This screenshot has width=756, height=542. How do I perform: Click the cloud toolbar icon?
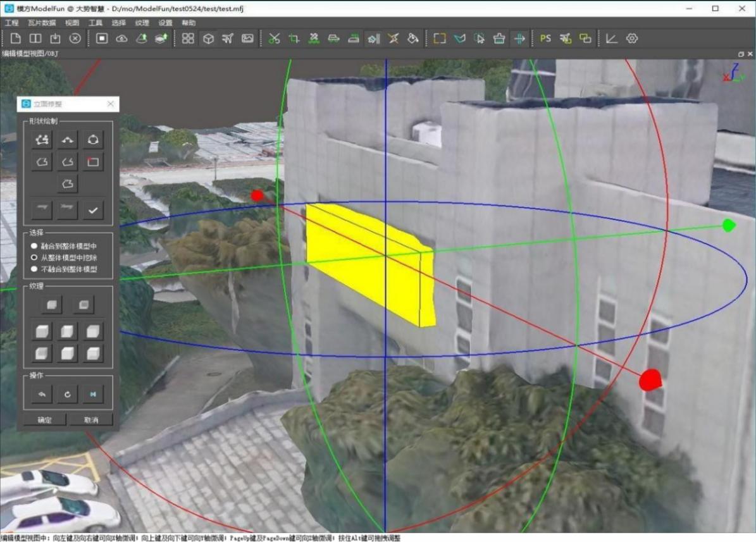click(121, 39)
